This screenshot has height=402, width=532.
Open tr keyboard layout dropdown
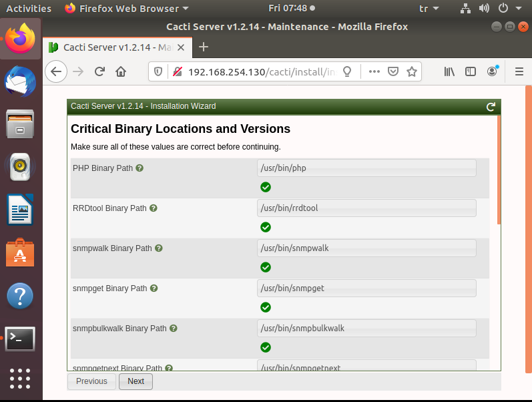[x=429, y=9]
